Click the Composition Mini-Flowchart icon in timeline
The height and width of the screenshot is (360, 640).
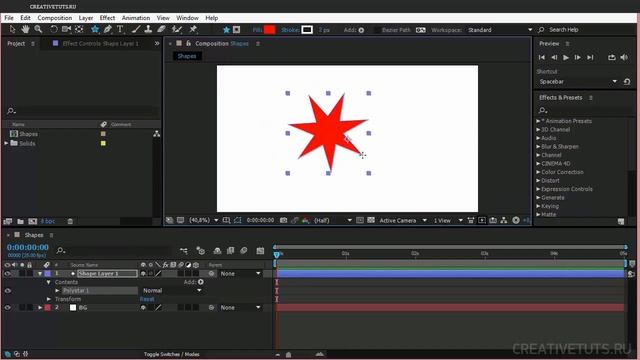pyautogui.click(x=184, y=251)
